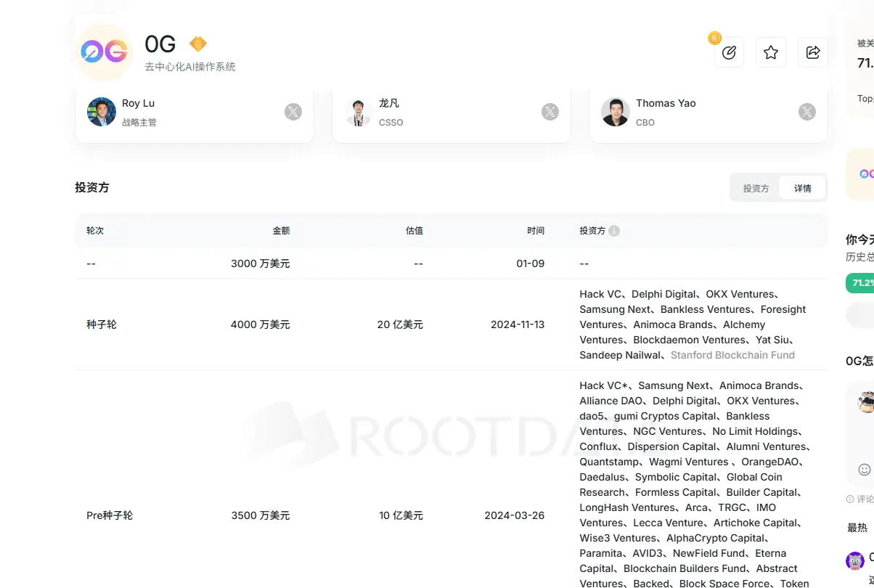Open Sandeep Nailwal investor link
The height and width of the screenshot is (588, 874).
click(x=621, y=355)
